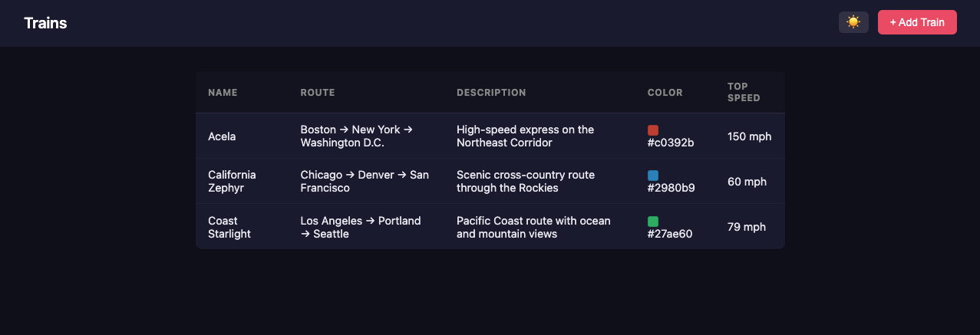The height and width of the screenshot is (335, 980).
Task: Click the 60 mph speed value
Action: [x=747, y=182]
